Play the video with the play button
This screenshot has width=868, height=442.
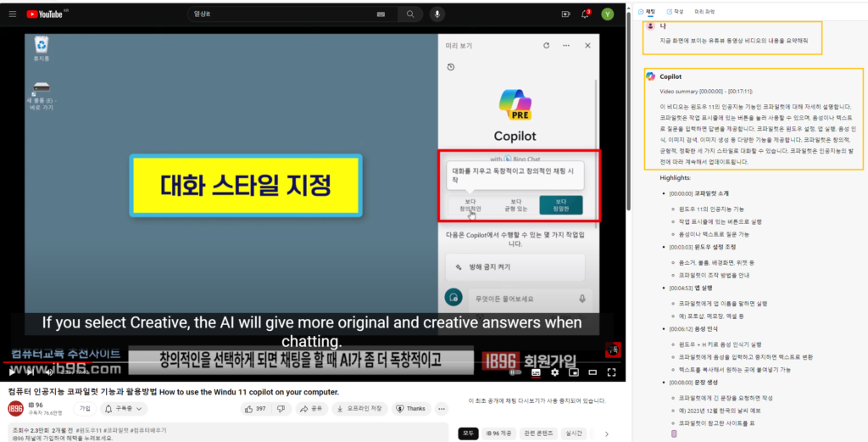[x=12, y=372]
